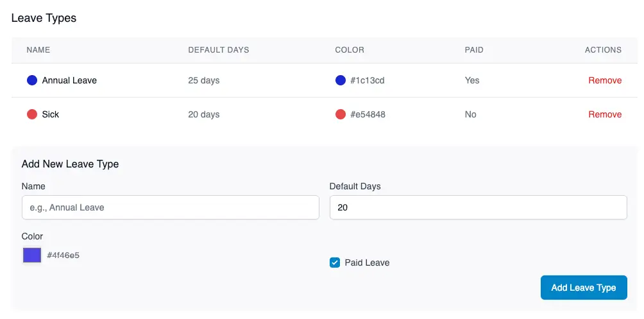Click the Paid column header
644x319 pixels.
[x=474, y=49]
